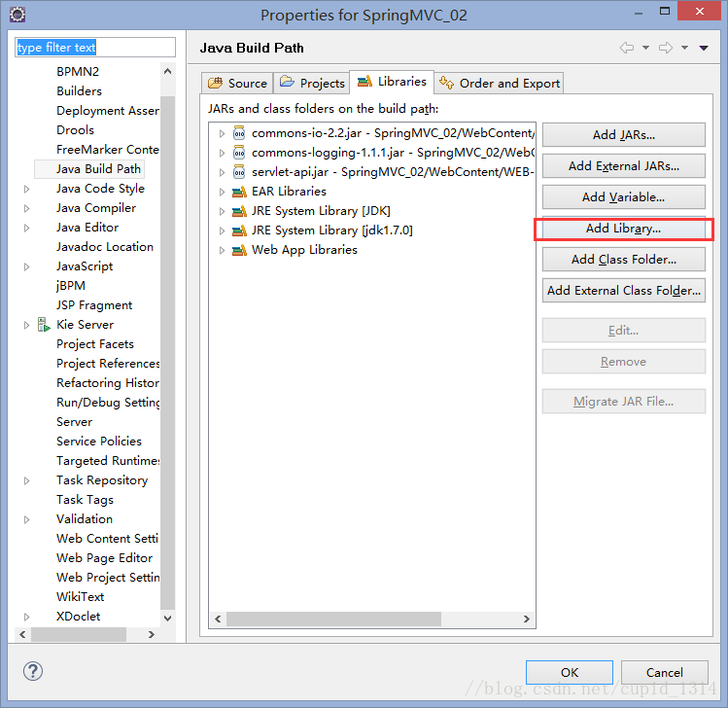Click sidebar vertical scrollbar down arrow
This screenshot has height=708, width=728.
167,618
